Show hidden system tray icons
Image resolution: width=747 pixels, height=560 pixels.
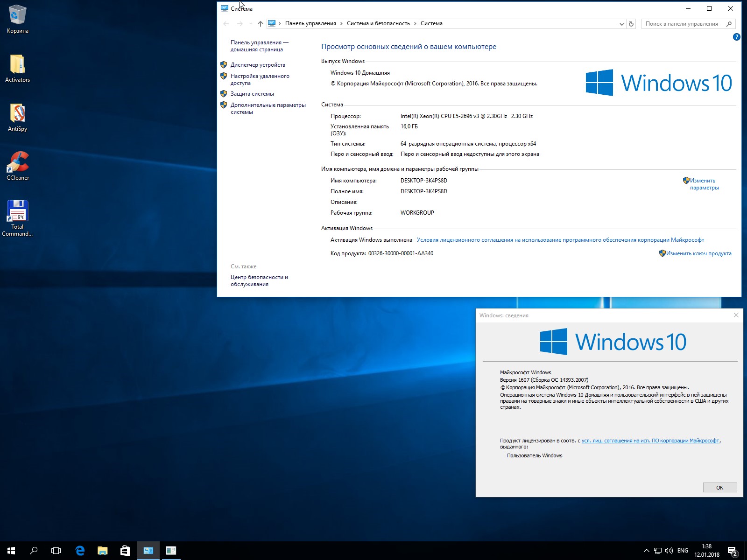[x=646, y=551]
